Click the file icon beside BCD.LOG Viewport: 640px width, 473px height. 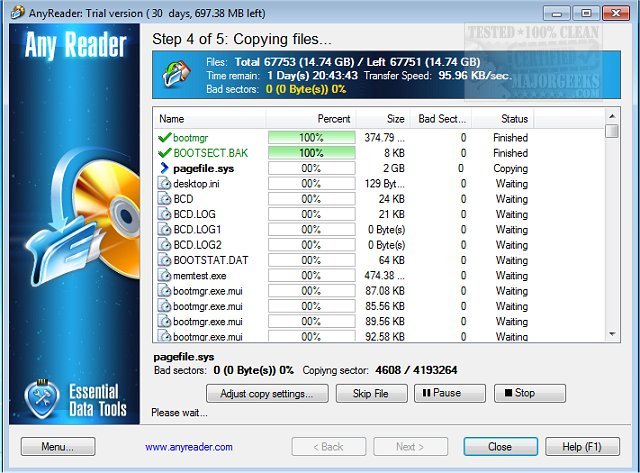click(x=164, y=214)
